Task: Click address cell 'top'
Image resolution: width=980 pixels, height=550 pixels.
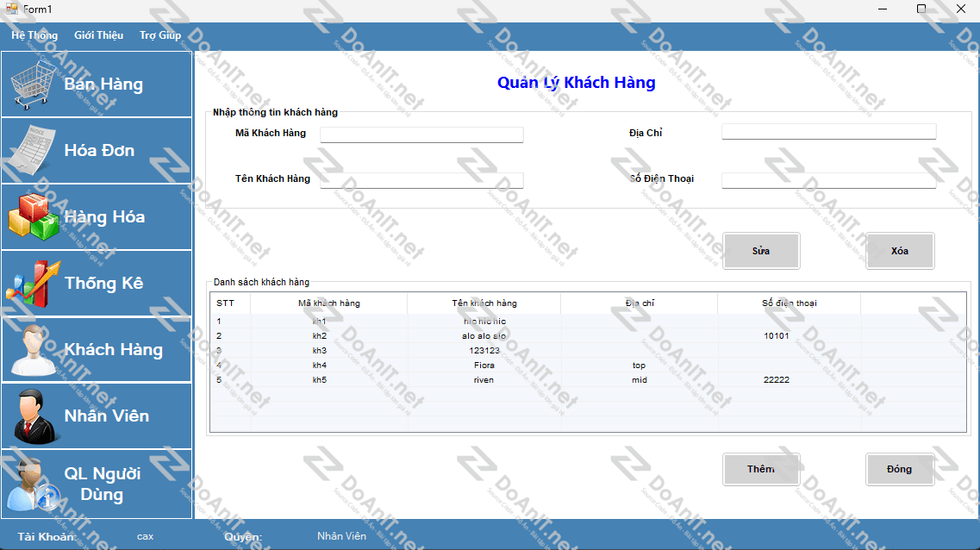Action: (x=639, y=365)
